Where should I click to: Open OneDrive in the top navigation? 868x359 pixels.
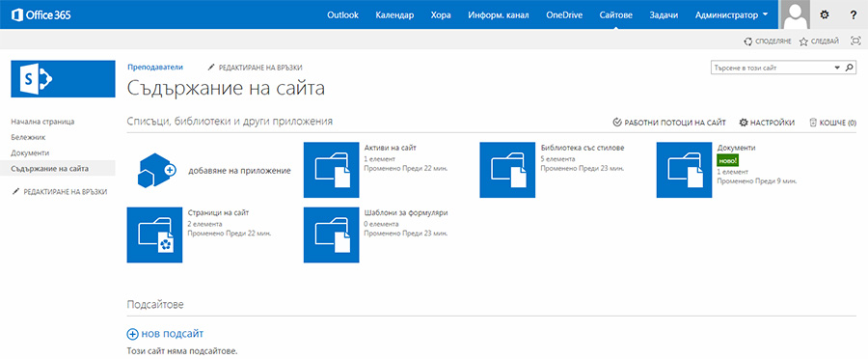564,15
